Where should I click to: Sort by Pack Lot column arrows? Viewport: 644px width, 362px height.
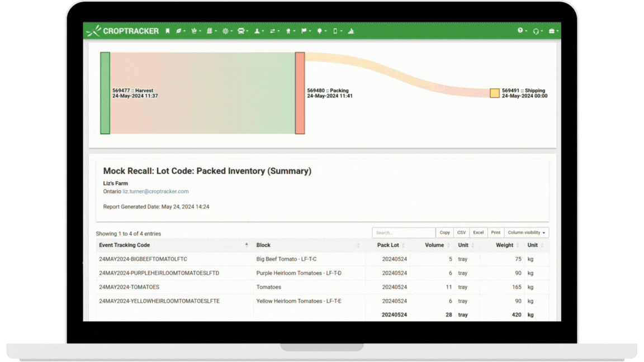click(403, 245)
